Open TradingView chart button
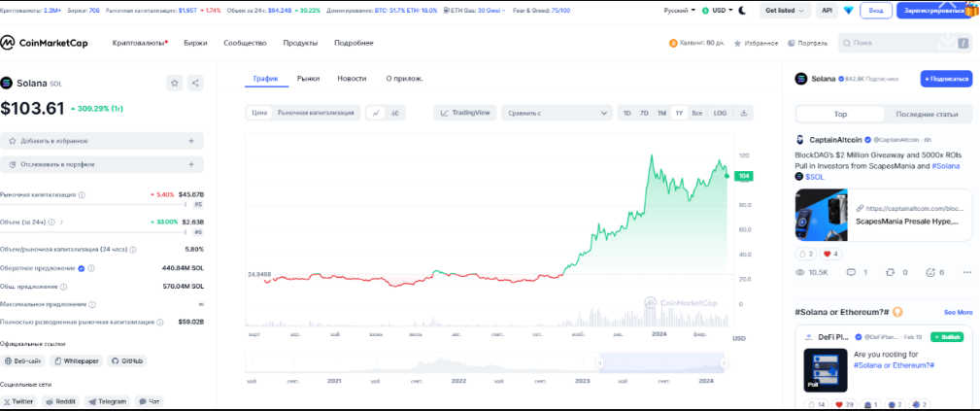The width and height of the screenshot is (980, 411). pyautogui.click(x=465, y=114)
